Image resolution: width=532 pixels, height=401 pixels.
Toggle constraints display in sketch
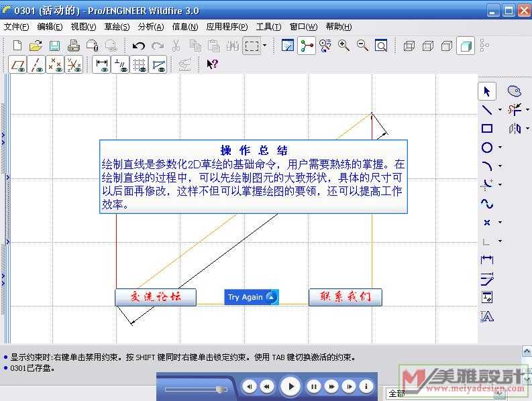coord(120,64)
